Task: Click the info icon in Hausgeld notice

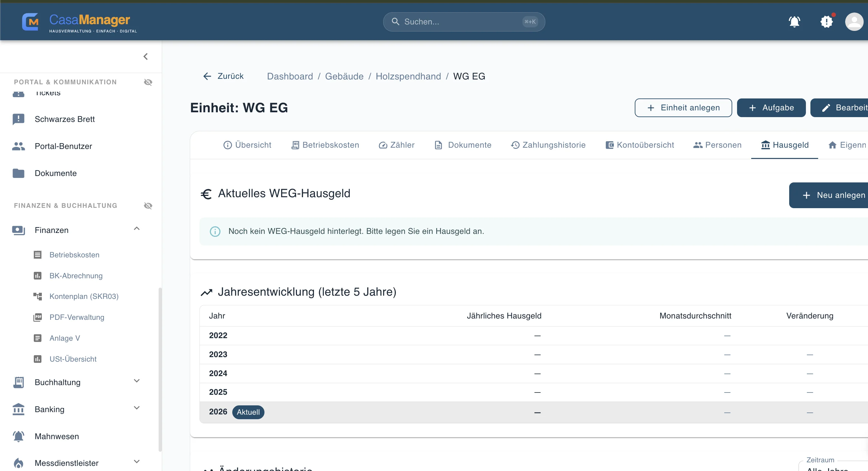Action: point(215,232)
